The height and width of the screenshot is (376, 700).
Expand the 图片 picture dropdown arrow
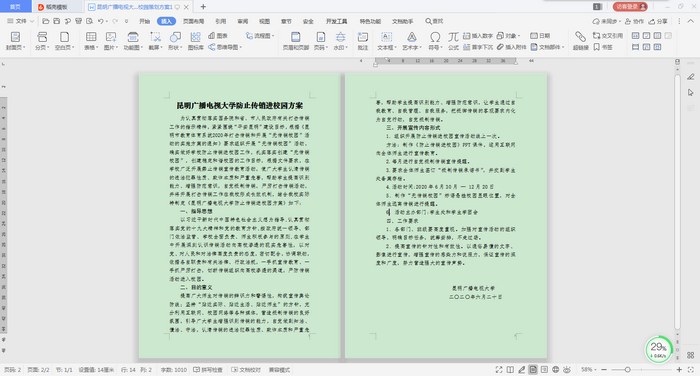117,47
